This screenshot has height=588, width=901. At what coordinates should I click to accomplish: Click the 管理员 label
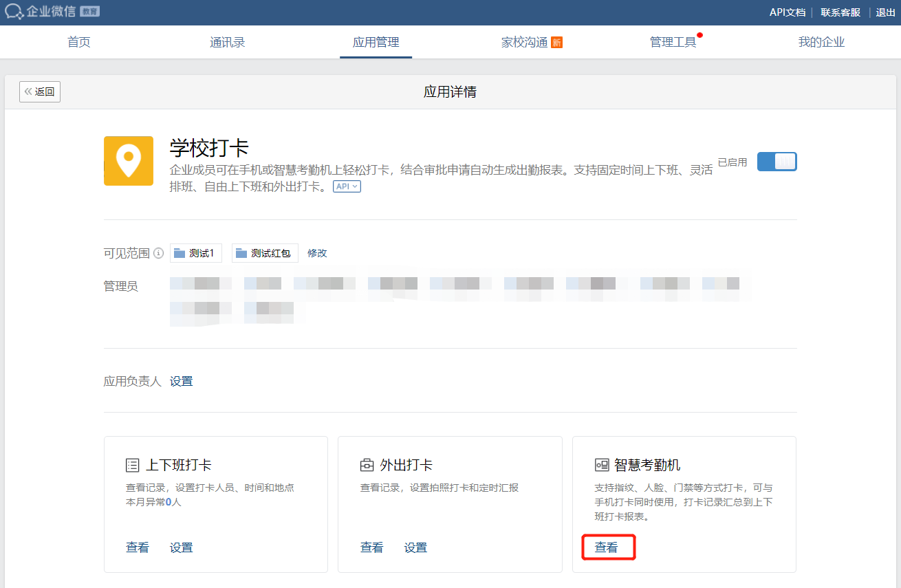(121, 286)
